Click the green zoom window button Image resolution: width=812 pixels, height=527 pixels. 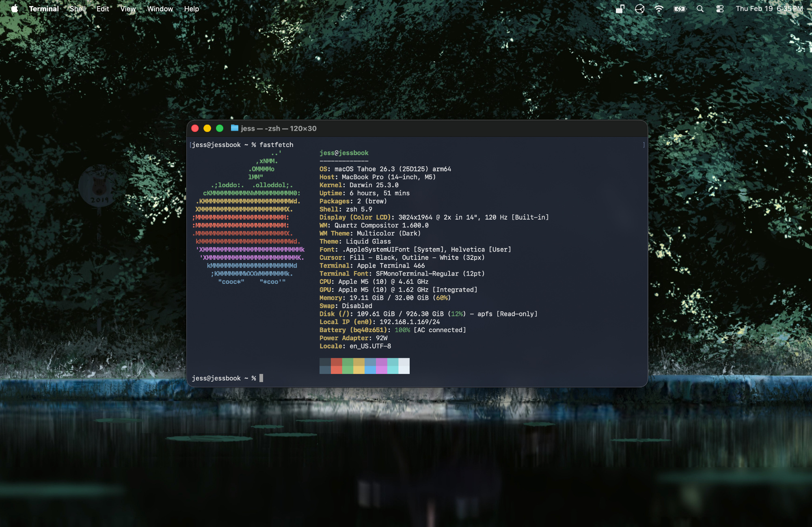point(220,128)
